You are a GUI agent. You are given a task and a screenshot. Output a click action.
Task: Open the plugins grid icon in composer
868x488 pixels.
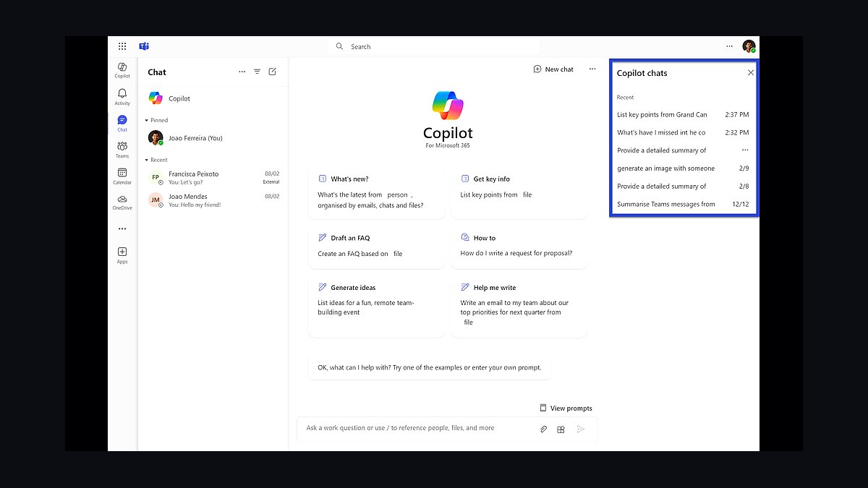561,429
